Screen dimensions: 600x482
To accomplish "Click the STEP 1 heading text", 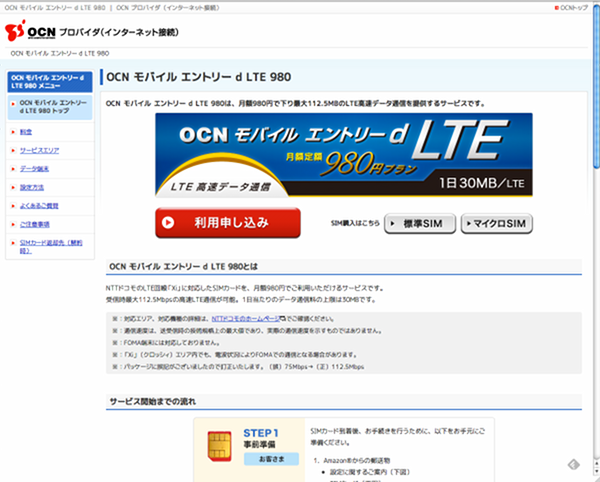I will pyautogui.click(x=261, y=433).
